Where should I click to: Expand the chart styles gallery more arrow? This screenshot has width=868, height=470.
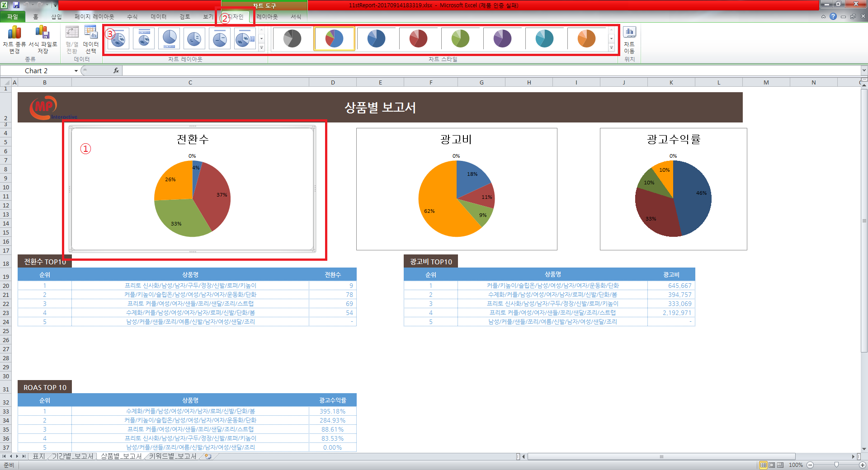(611, 47)
